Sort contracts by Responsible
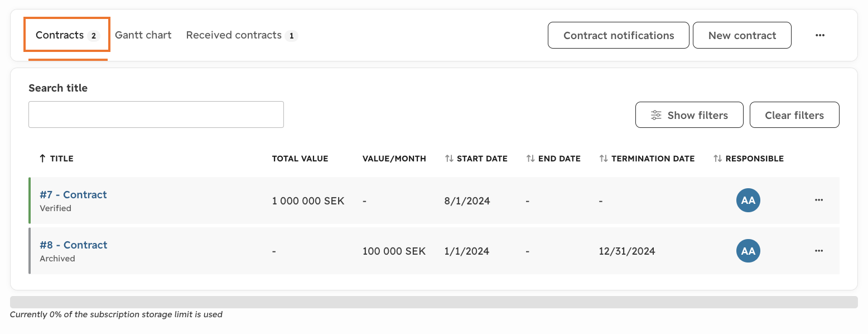The width and height of the screenshot is (868, 334). (748, 159)
